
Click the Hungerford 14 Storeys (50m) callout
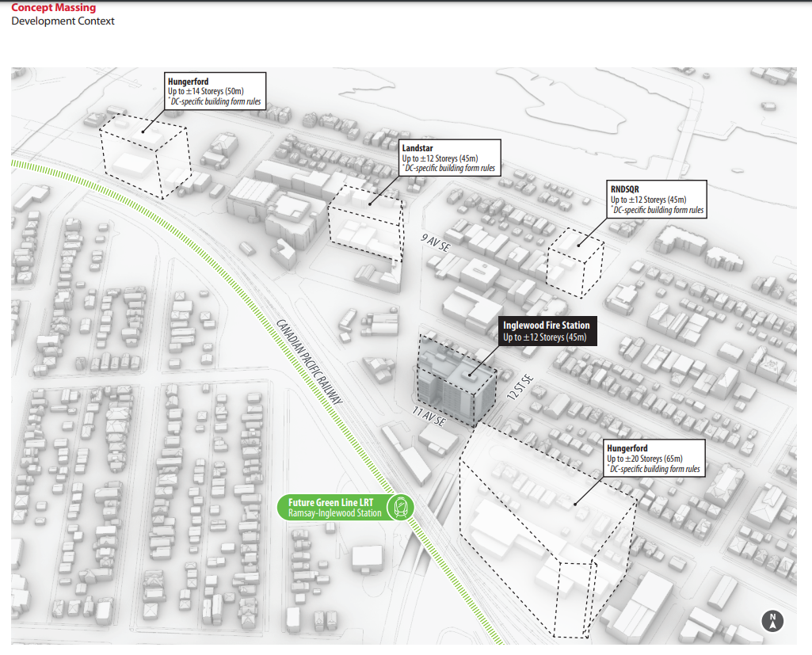tap(215, 92)
